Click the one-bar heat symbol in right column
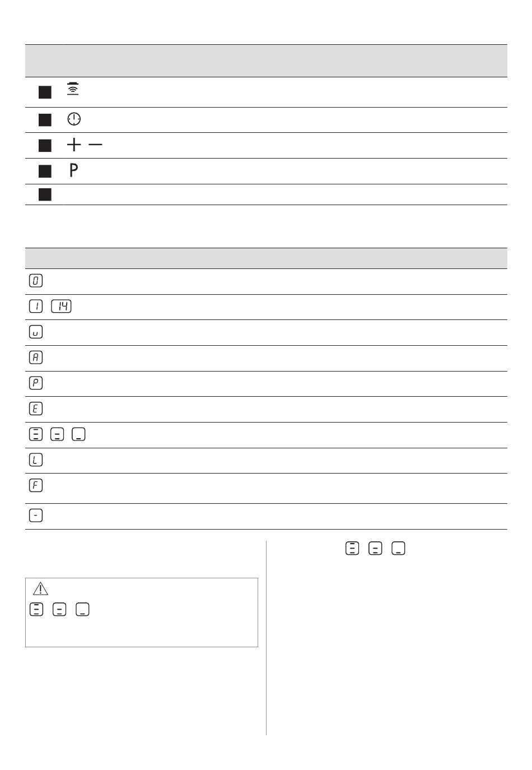This screenshot has height=770, width=532. (398, 548)
